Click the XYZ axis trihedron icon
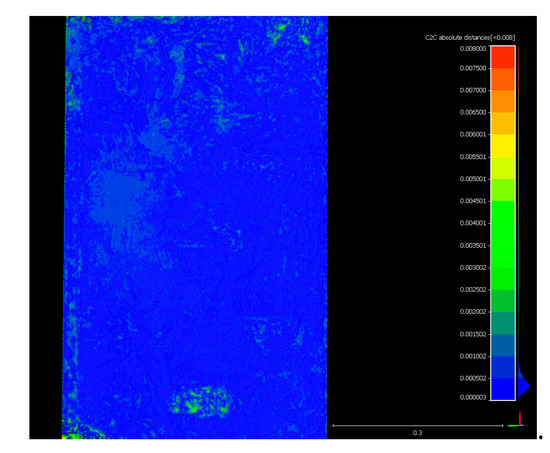 coord(516,420)
